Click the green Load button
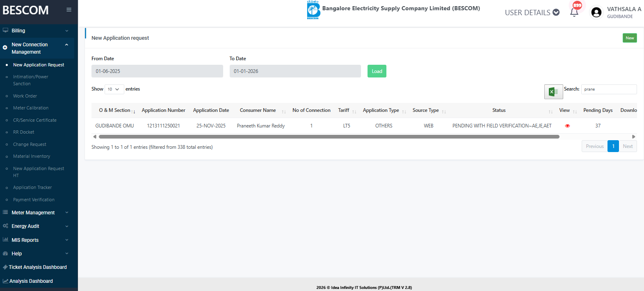 point(377,71)
